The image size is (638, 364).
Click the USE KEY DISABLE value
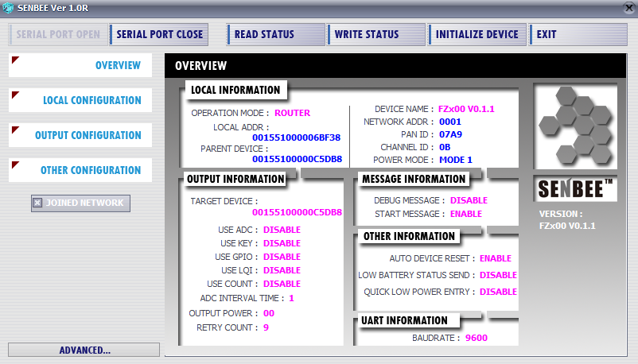pyautogui.click(x=282, y=243)
